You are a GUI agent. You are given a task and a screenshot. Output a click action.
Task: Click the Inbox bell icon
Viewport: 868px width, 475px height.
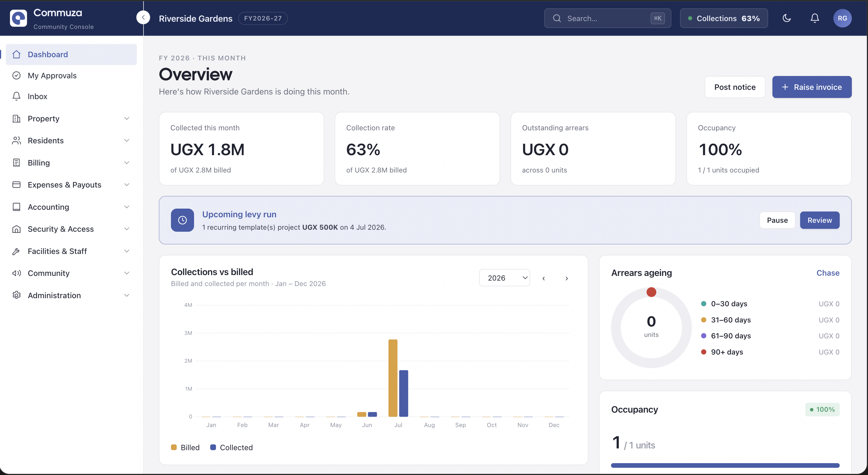pos(16,96)
